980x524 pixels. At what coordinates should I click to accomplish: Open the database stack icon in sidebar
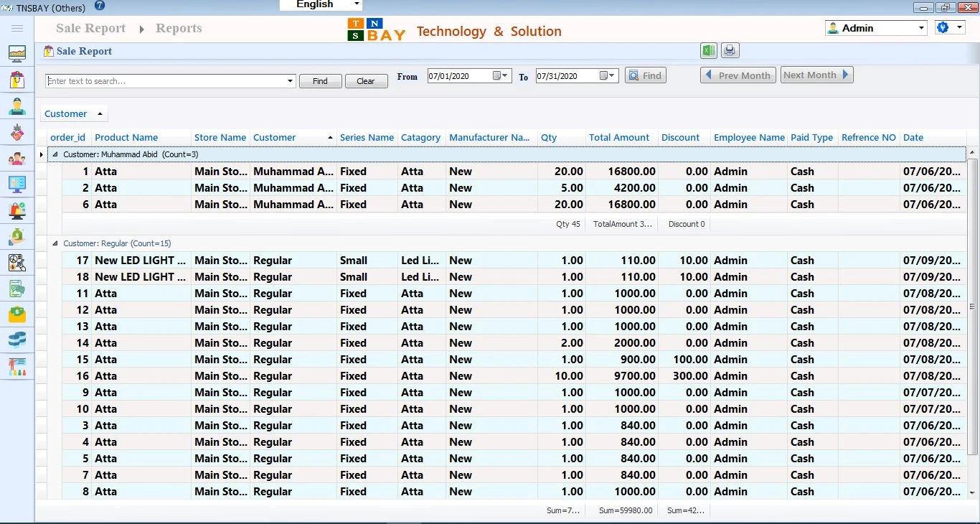tap(17, 340)
